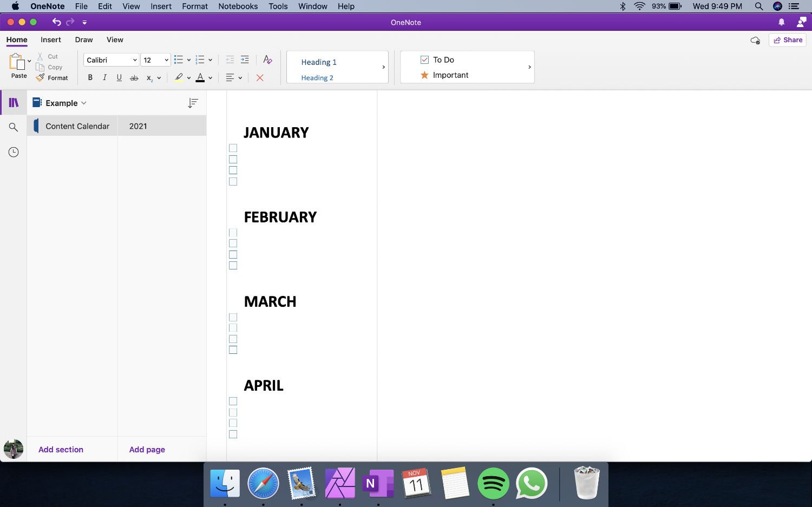Expand the highlight color dropdown arrow
Image resolution: width=812 pixels, height=507 pixels.
click(188, 78)
